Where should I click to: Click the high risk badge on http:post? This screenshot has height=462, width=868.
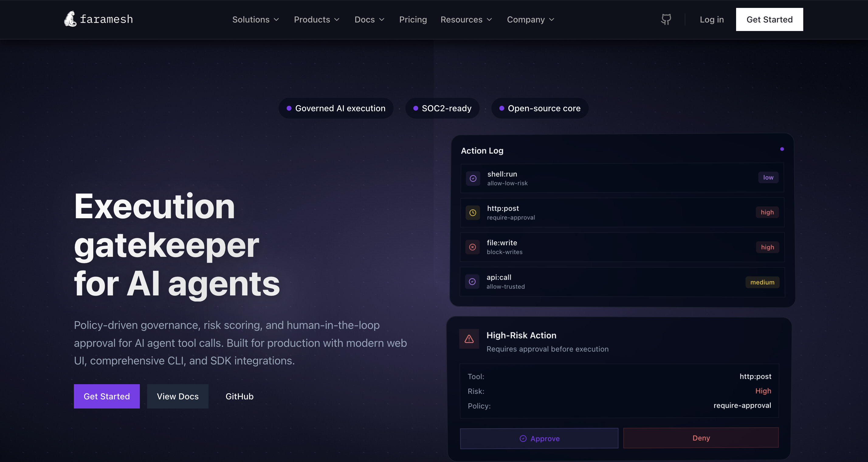click(x=767, y=212)
